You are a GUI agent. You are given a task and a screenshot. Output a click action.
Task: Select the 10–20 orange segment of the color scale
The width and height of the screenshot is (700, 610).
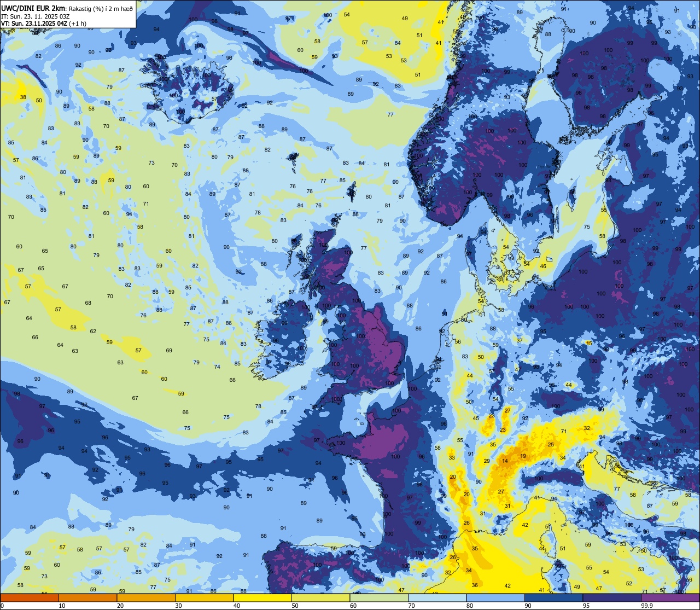(x=87, y=598)
